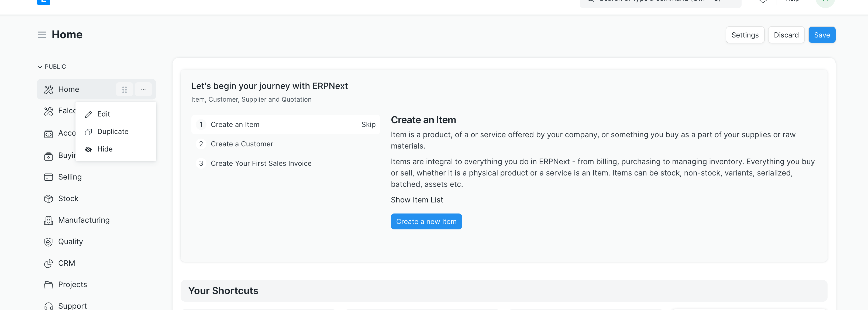Click the CRM pie chart icon
The height and width of the screenshot is (310, 868).
coord(49,264)
